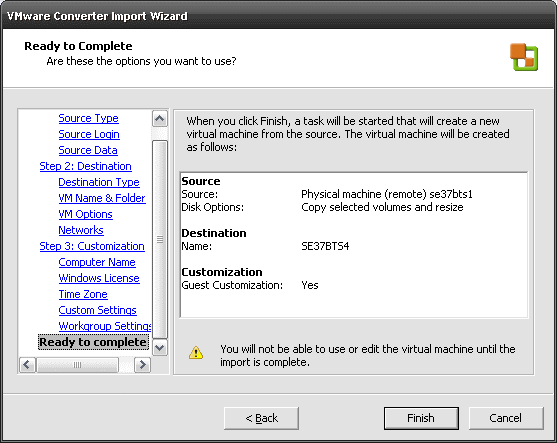
Task: Click the VMware Converter logo icon
Action: tap(524, 57)
